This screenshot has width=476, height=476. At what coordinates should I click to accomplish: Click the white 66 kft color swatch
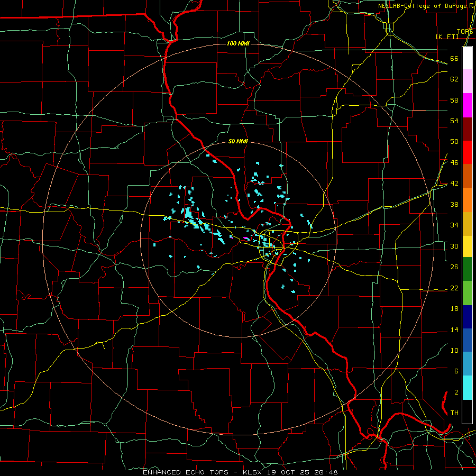467,58
